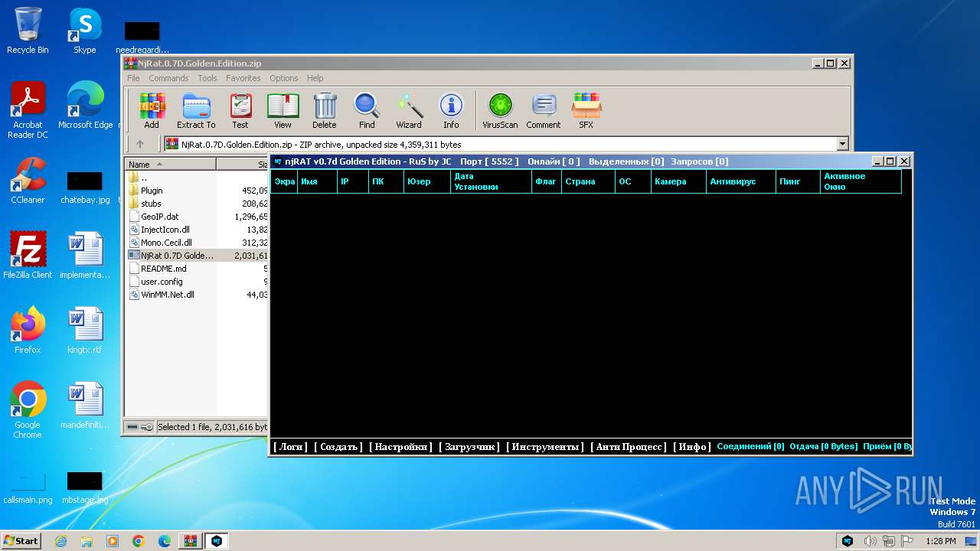Click the Start button on taskbar
Image resolution: width=980 pixels, height=551 pixels.
tap(21, 540)
